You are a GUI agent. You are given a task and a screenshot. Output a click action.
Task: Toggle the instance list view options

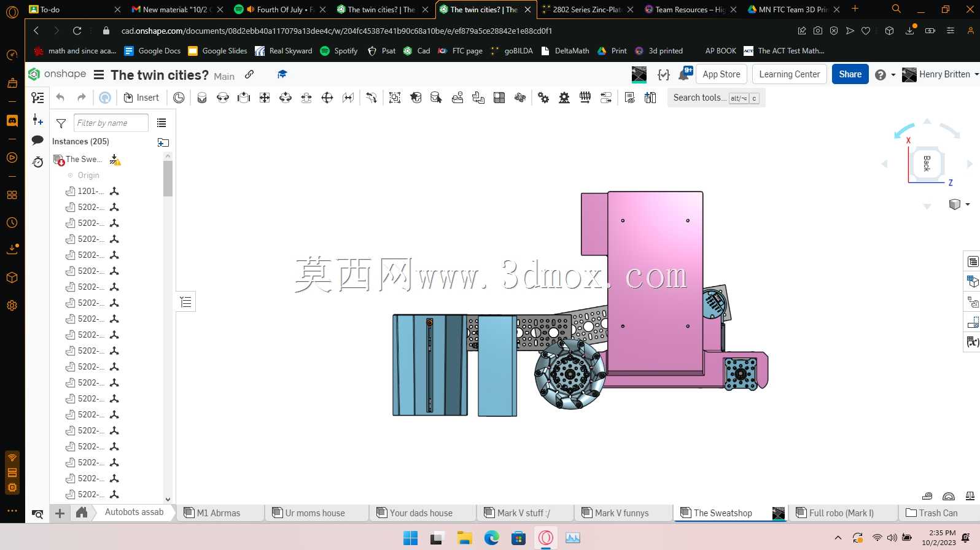click(161, 123)
